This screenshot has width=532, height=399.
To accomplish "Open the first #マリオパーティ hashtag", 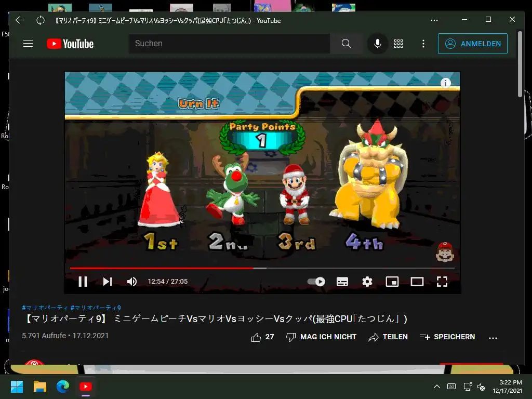I will pos(45,308).
